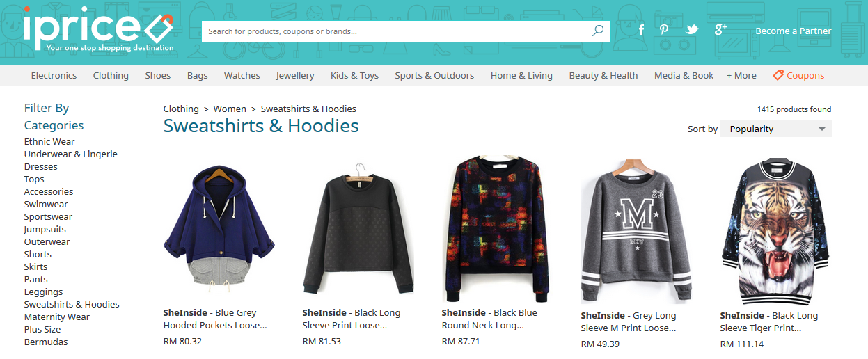Open the Electronics menu
Viewport: 868px width, 359px height.
tap(54, 75)
